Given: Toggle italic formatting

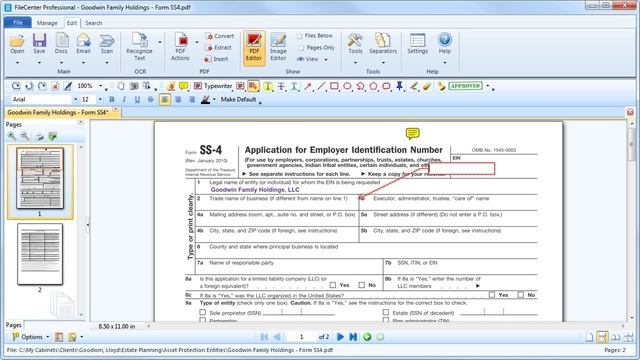Looking at the screenshot, I should click(x=124, y=99).
